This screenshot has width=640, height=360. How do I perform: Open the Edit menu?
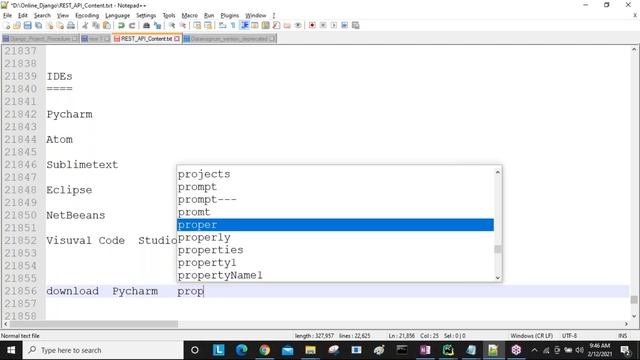[x=23, y=16]
